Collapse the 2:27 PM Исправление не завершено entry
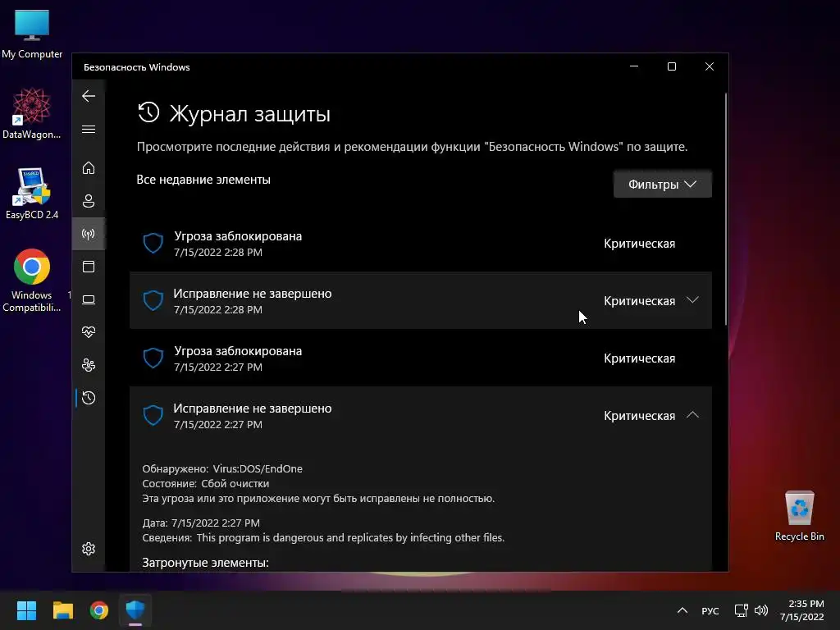Screen dimensions: 840x630 click(692, 414)
